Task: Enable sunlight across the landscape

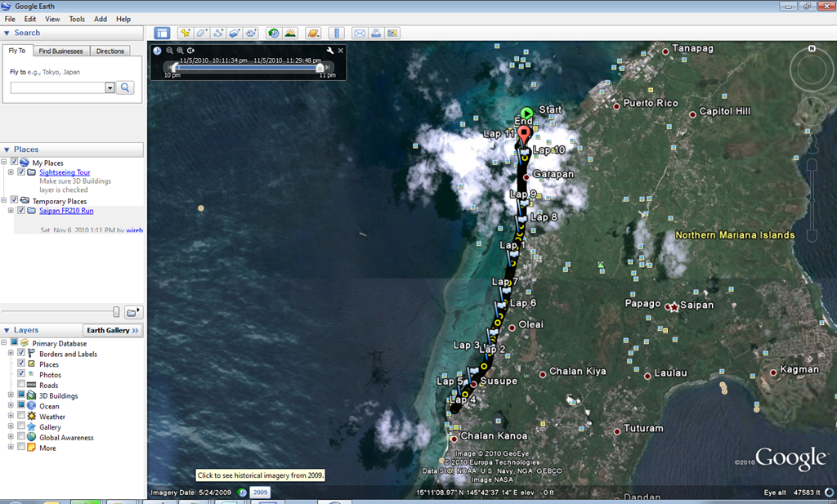Action: click(x=290, y=33)
